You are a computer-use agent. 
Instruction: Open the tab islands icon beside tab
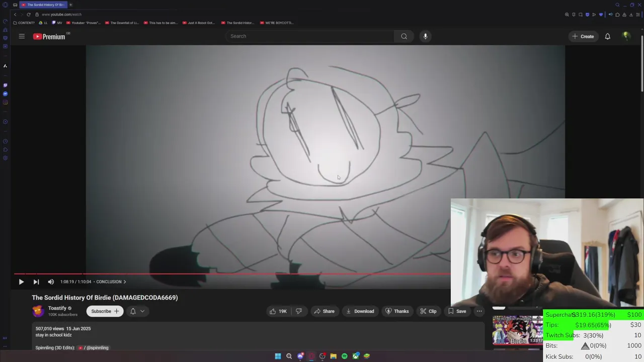15,5
